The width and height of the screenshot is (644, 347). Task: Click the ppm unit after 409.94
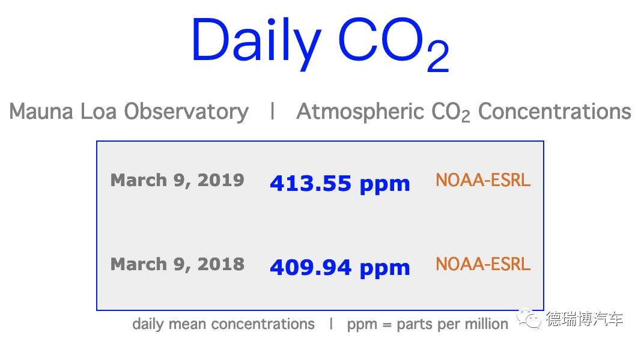point(385,270)
